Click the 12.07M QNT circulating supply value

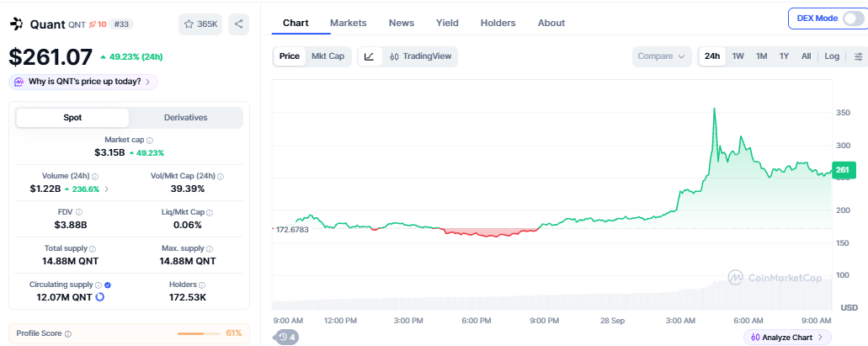(x=66, y=297)
